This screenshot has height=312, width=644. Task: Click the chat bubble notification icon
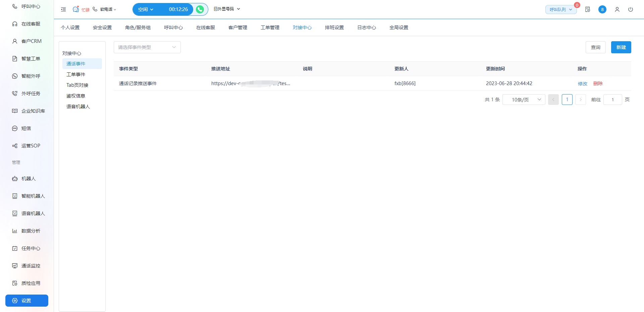tap(76, 9)
